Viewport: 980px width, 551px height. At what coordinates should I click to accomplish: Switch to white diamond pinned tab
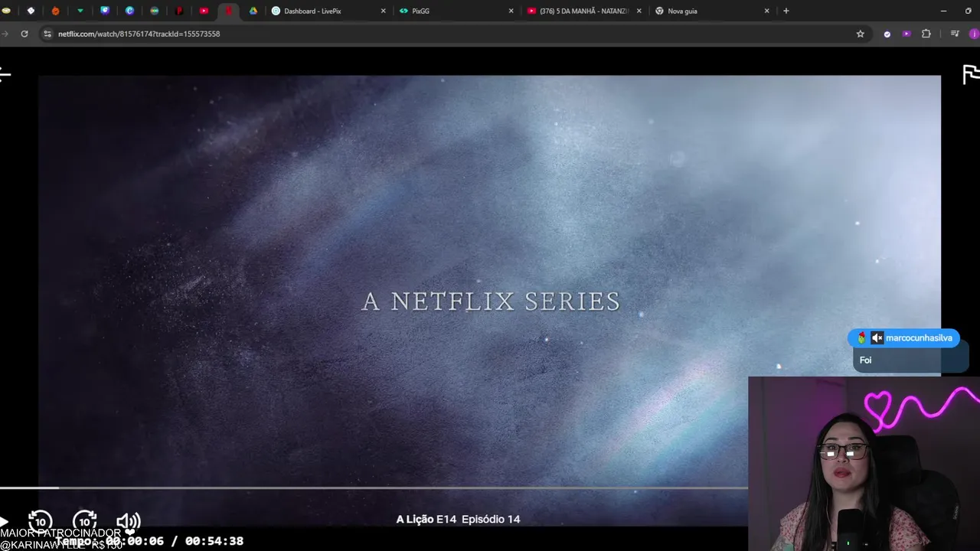(31, 11)
